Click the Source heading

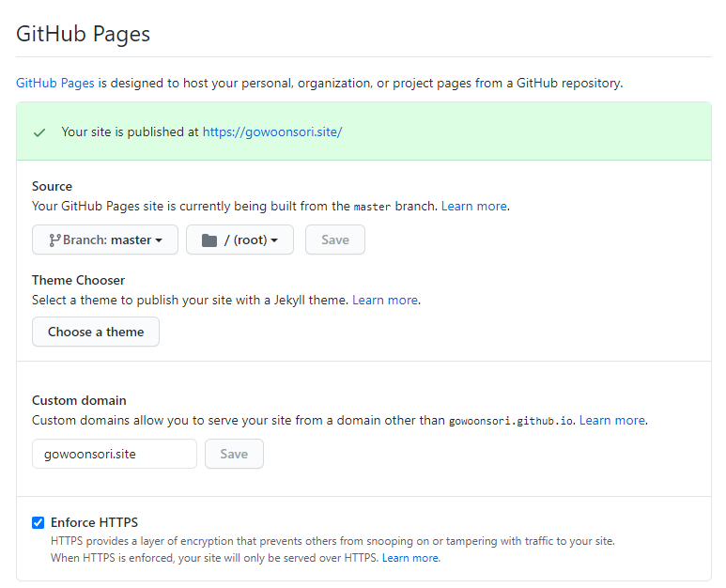pos(52,186)
